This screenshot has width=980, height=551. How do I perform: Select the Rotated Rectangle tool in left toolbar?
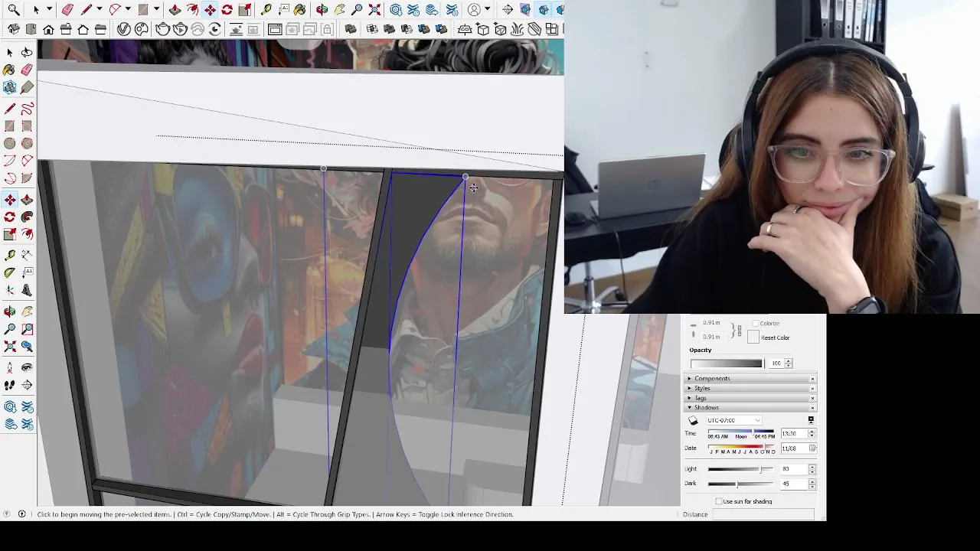pyautogui.click(x=27, y=126)
